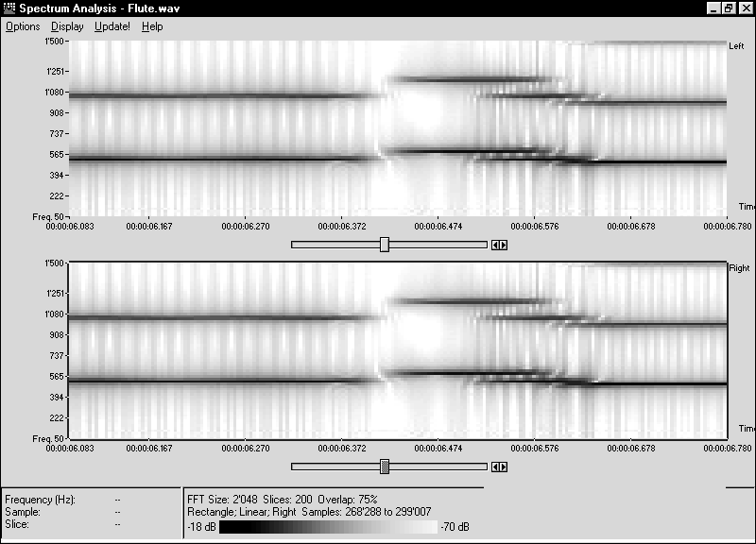Click right arrow beside Right channel slider
This screenshot has height=544, width=756.
point(504,467)
